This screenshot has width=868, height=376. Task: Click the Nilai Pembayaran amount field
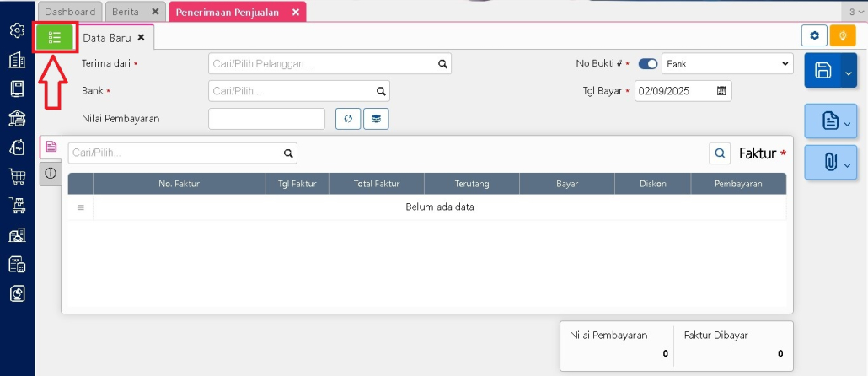point(266,119)
